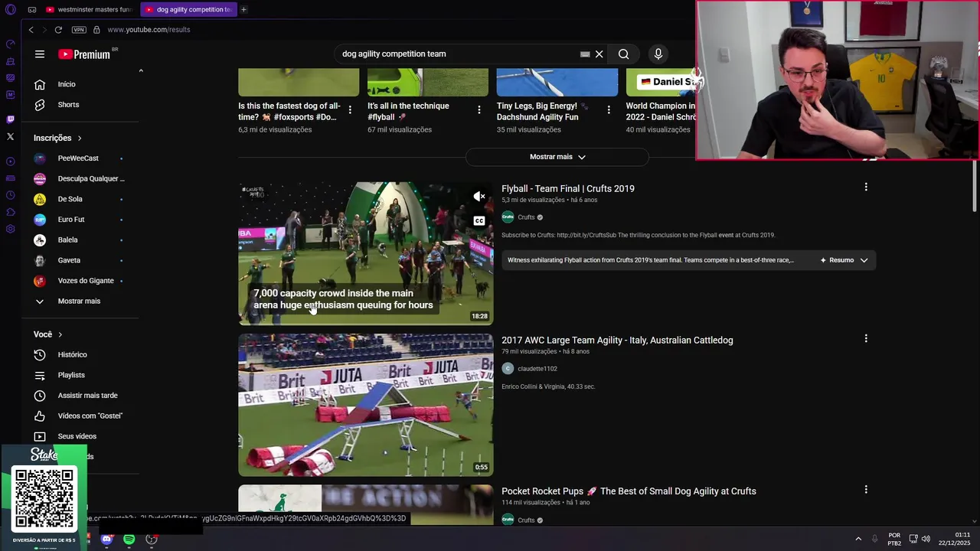Open the volume icon in the system tray
Viewport: 980px width, 551px height.
point(926,540)
